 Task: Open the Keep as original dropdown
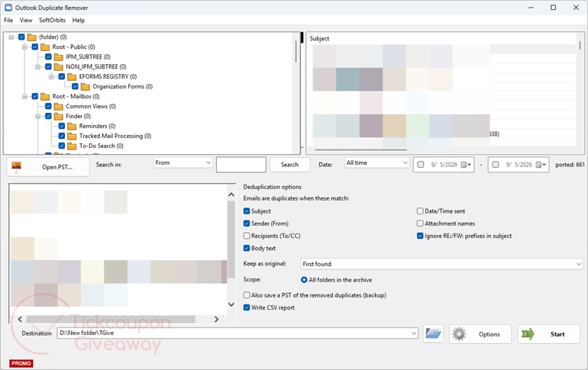(441, 264)
